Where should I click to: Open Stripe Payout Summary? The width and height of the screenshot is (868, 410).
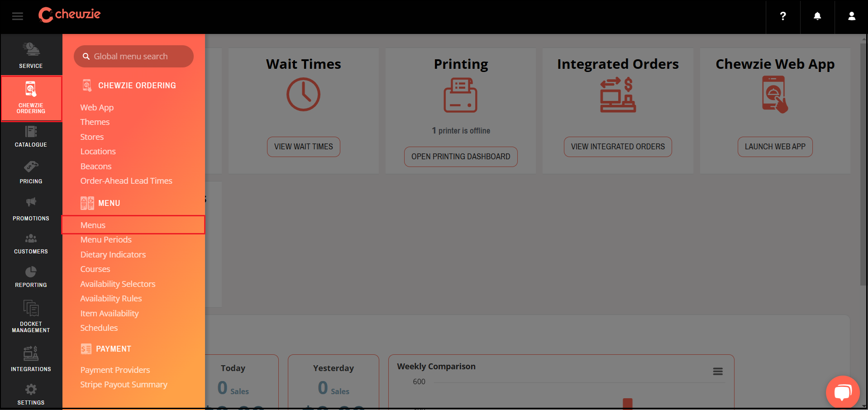coord(124,385)
